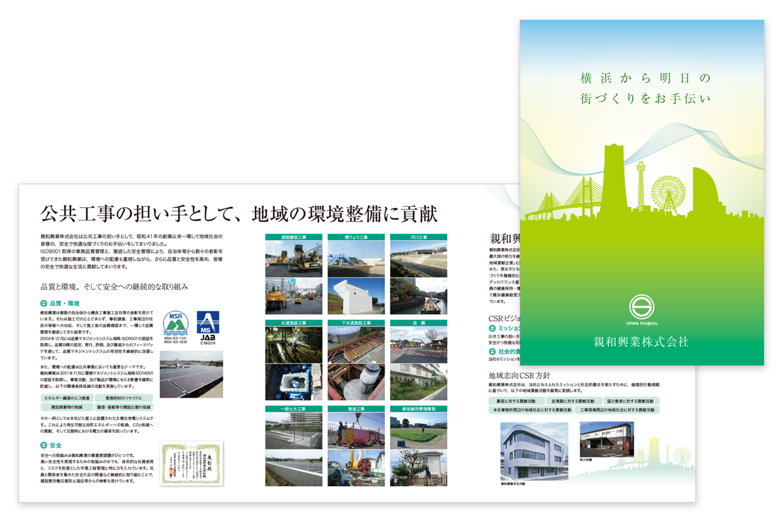Open the award certificate image
The image size is (783, 532).
coord(191,463)
